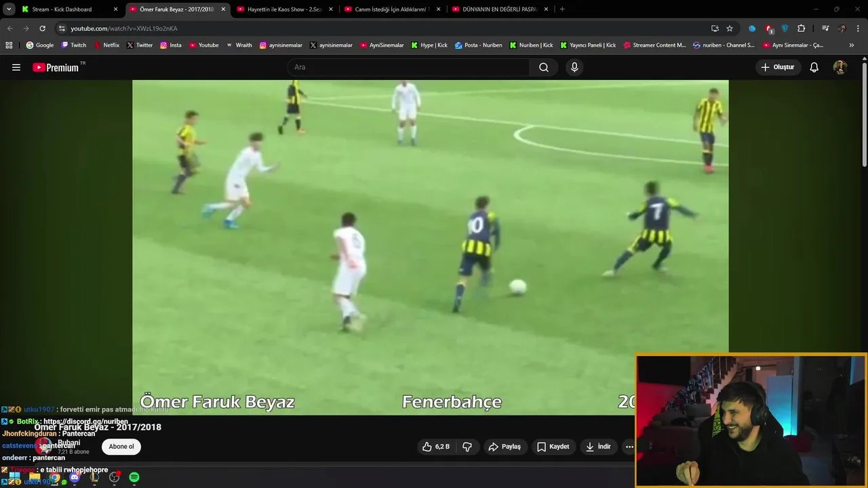Click the İndir download button
Screen dimensions: 868x488
(x=599, y=447)
